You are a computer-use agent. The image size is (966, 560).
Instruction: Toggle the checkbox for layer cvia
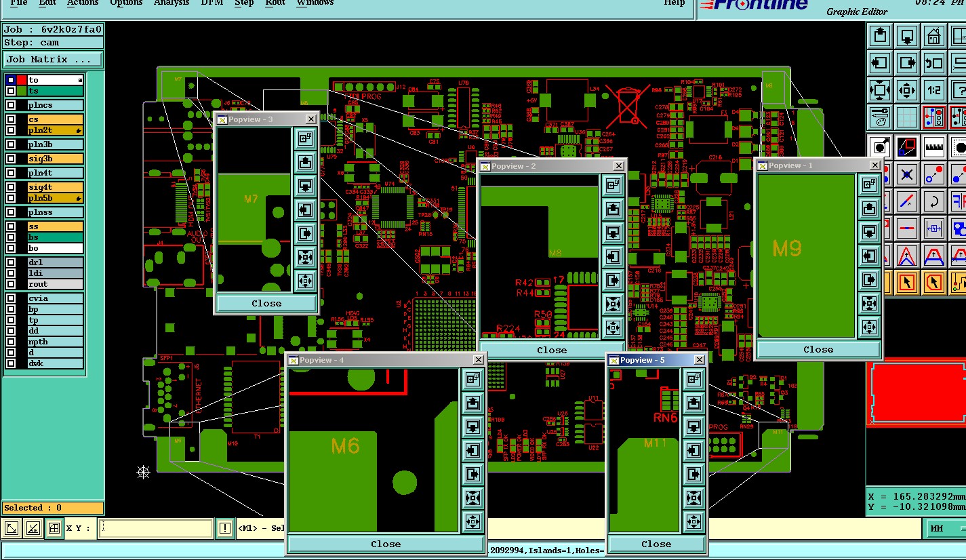pos(11,298)
